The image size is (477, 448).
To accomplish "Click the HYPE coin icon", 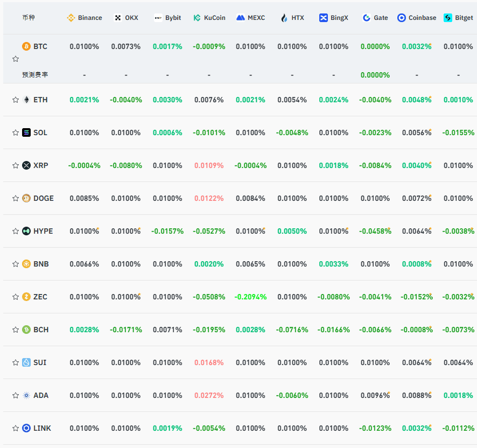I will coord(26,232).
